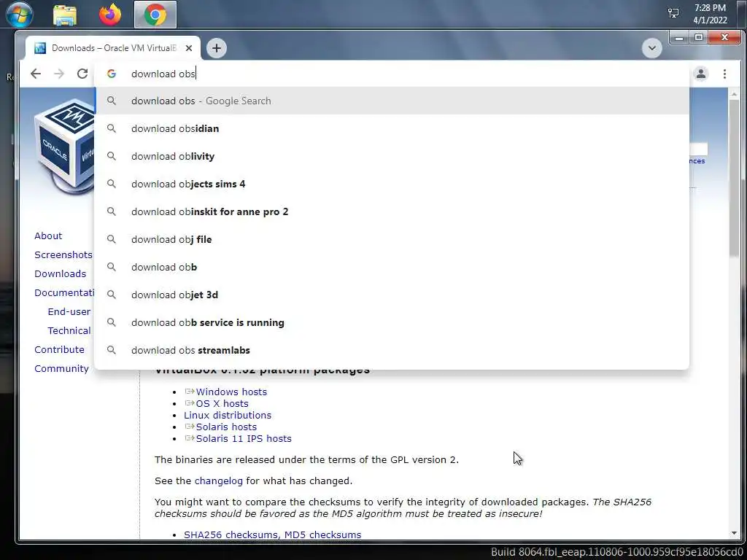This screenshot has height=560, width=747.
Task: Click the Windows Start orb
Action: [20, 15]
